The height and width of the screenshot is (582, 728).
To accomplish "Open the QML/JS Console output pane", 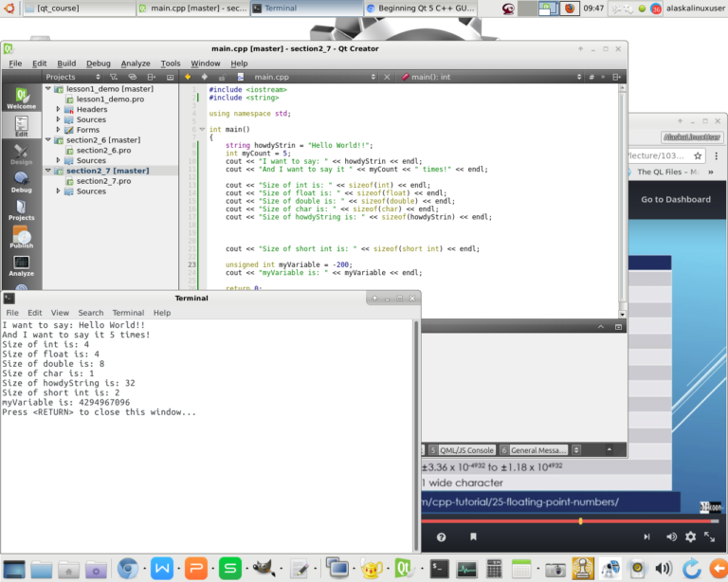I will tap(462, 450).
